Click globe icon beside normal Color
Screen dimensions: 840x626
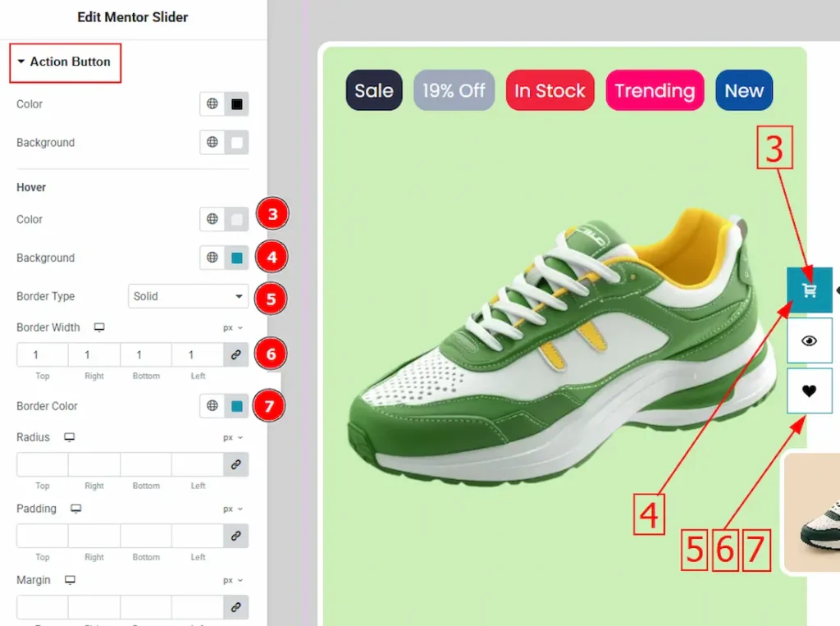(212, 104)
